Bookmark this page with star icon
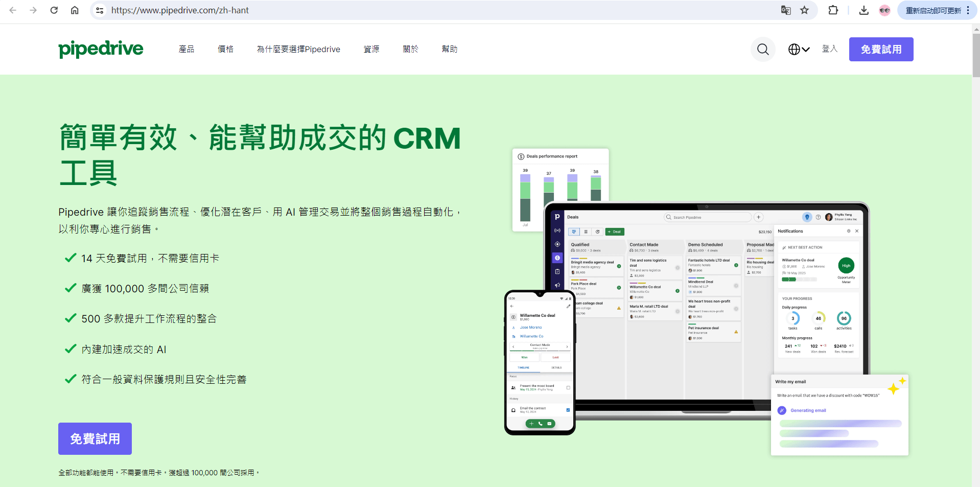Viewport: 980px width, 487px height. tap(804, 10)
